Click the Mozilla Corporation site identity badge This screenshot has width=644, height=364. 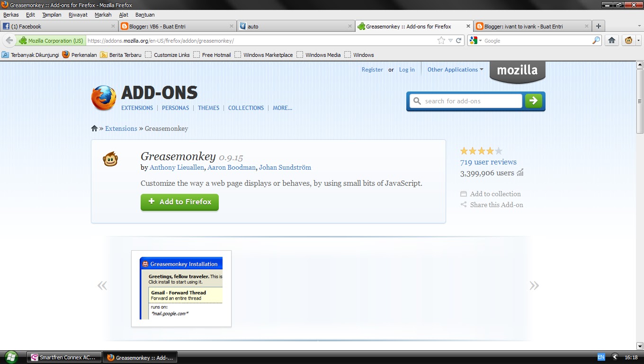point(51,41)
